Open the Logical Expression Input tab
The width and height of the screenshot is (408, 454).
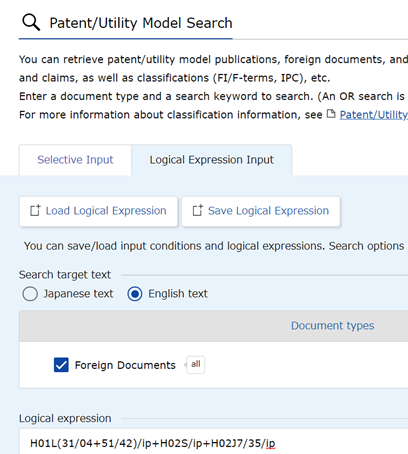coord(212,160)
